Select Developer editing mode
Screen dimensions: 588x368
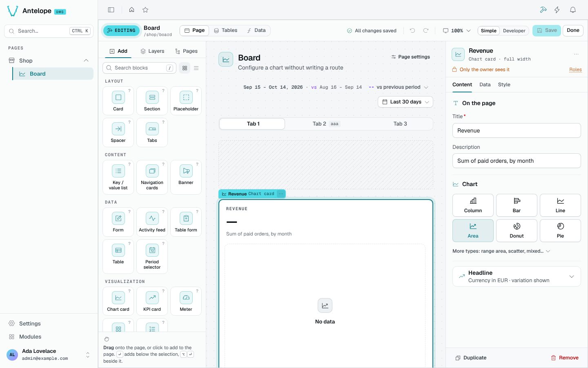pyautogui.click(x=514, y=31)
